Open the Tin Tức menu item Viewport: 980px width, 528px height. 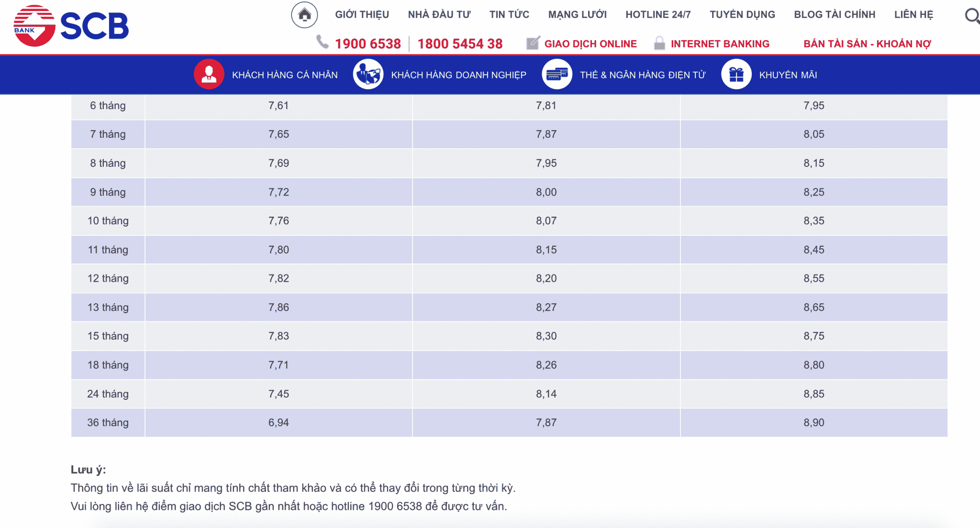(x=509, y=15)
